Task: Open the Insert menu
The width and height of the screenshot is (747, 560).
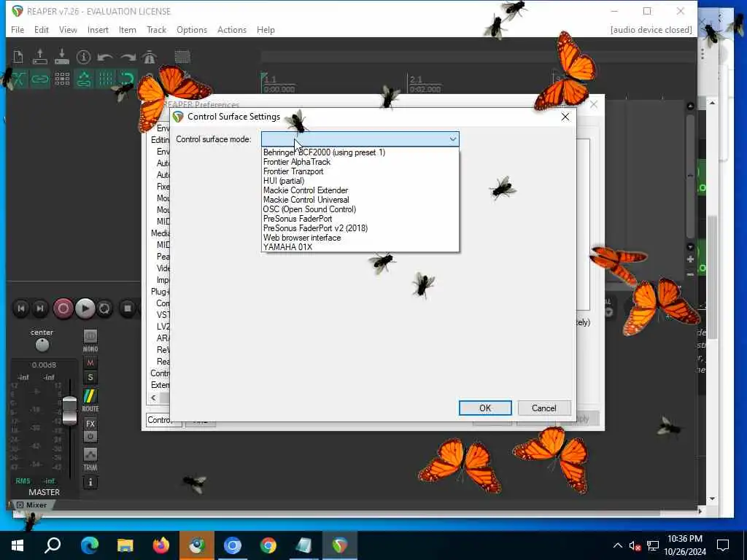Action: tap(98, 29)
